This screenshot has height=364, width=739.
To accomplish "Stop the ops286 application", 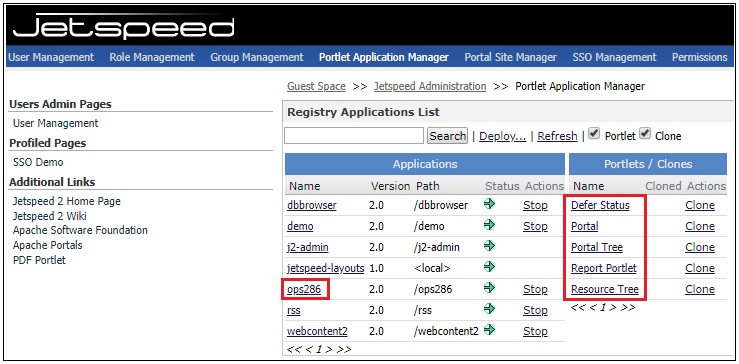I will [x=535, y=290].
